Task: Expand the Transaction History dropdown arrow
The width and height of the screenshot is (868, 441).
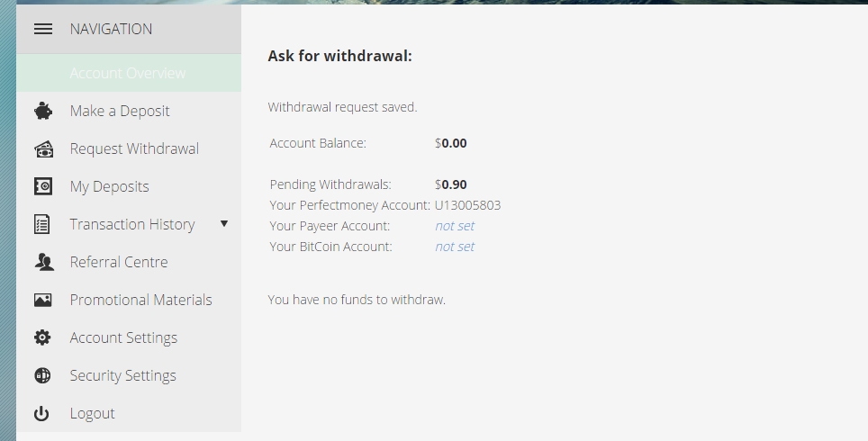Action: click(224, 223)
